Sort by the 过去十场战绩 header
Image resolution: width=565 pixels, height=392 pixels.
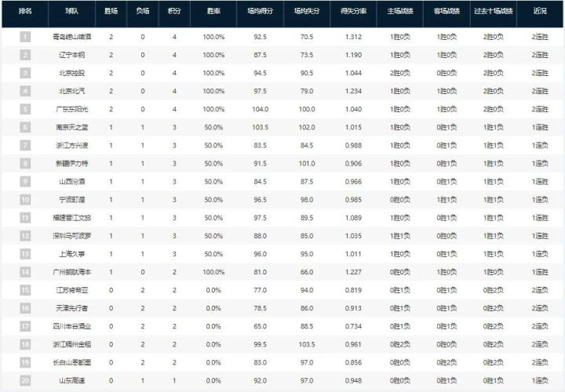tap(494, 13)
